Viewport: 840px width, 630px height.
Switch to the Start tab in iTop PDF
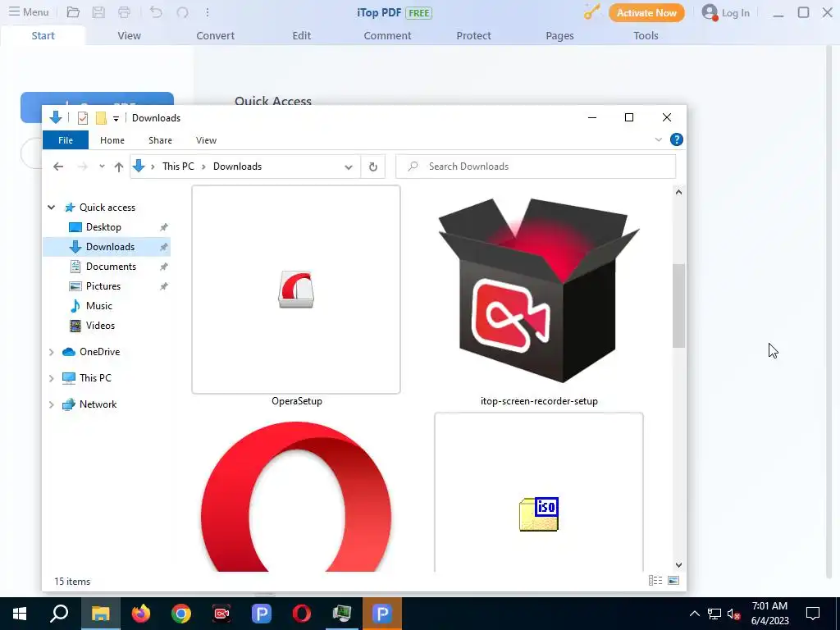[43, 35]
